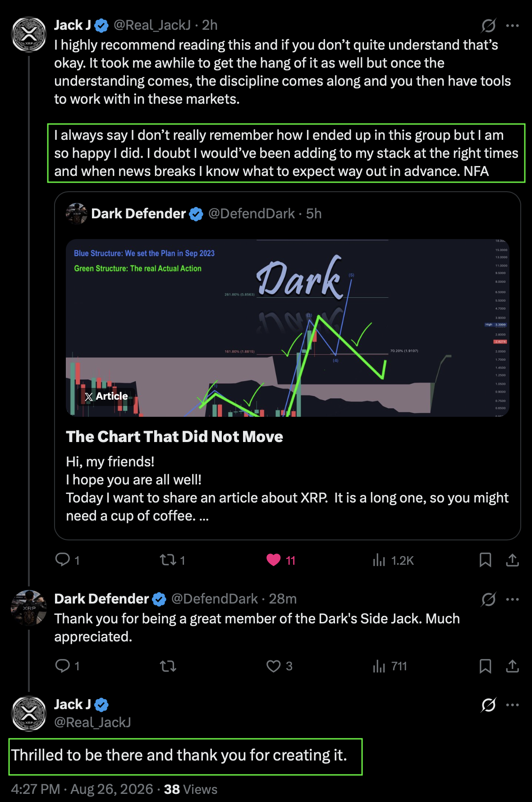The height and width of the screenshot is (802, 532).
Task: Open more options on Jack J's top post
Action: 512,26
